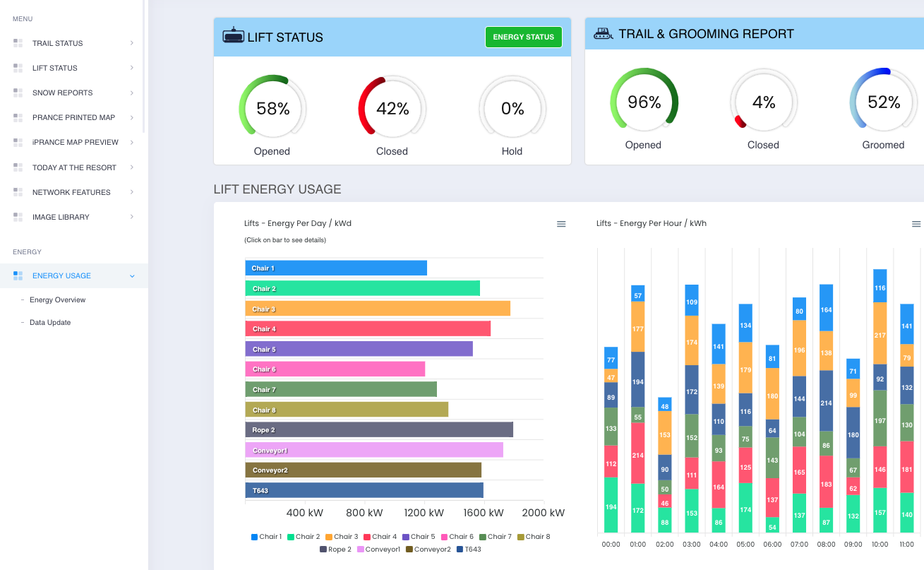Viewport: 924px width, 570px height.
Task: Click the Chair 3 orange bar
Action: pyautogui.click(x=378, y=309)
